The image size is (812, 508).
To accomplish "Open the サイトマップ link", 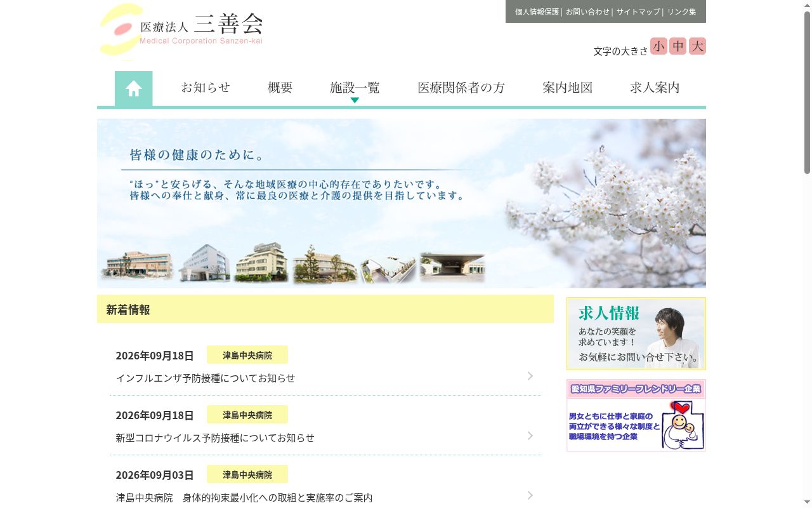I will pyautogui.click(x=638, y=12).
